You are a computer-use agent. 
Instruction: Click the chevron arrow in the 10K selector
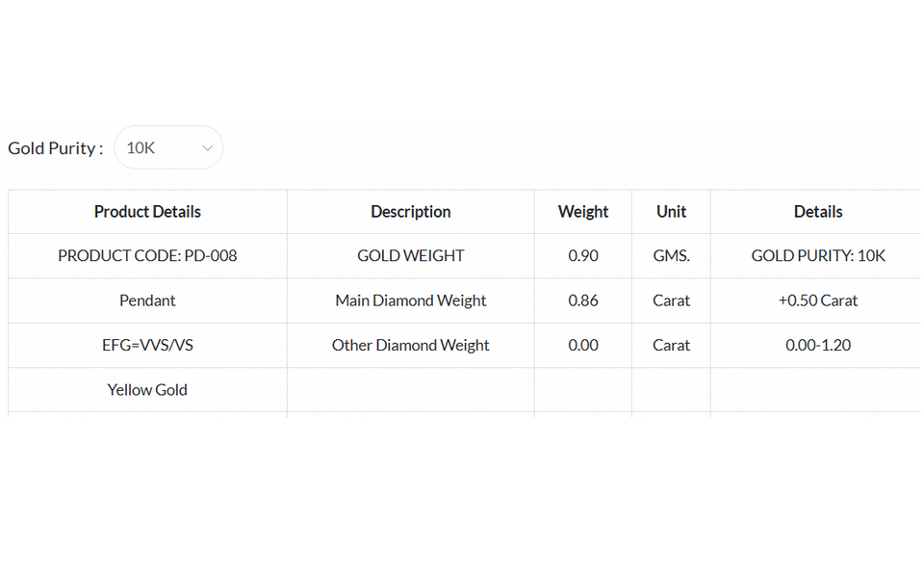coord(208,148)
